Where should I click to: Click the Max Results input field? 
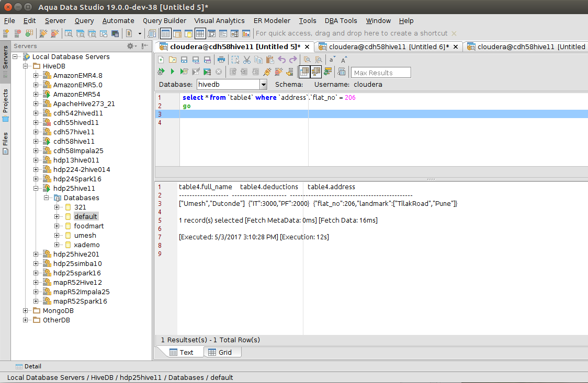[x=381, y=73]
